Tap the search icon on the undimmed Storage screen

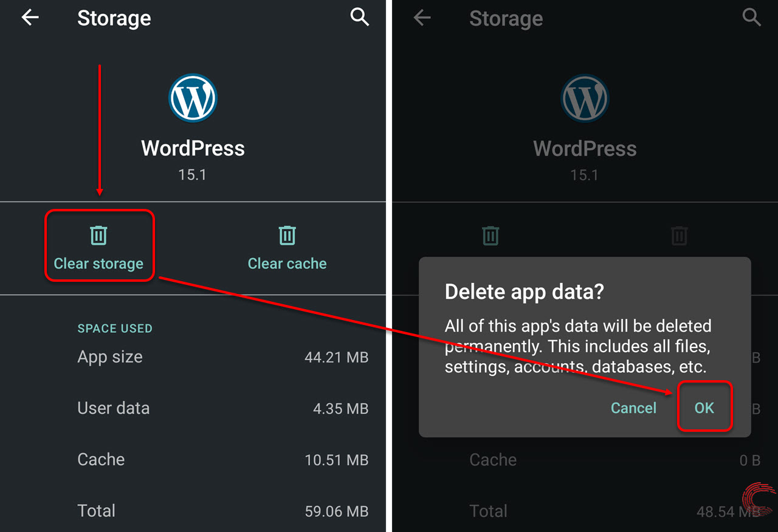(x=360, y=18)
